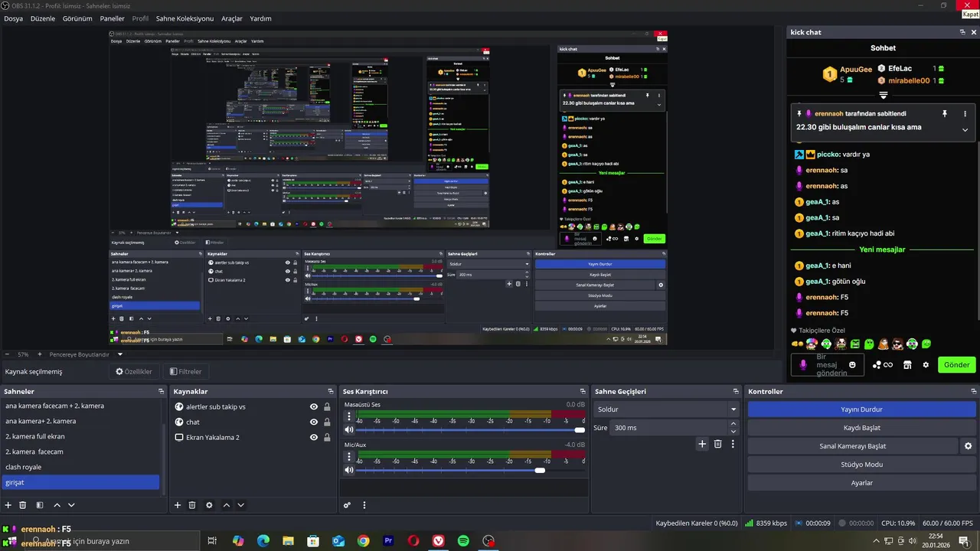
Task: Open Masaüstü Ses three-dot options
Action: point(349,417)
